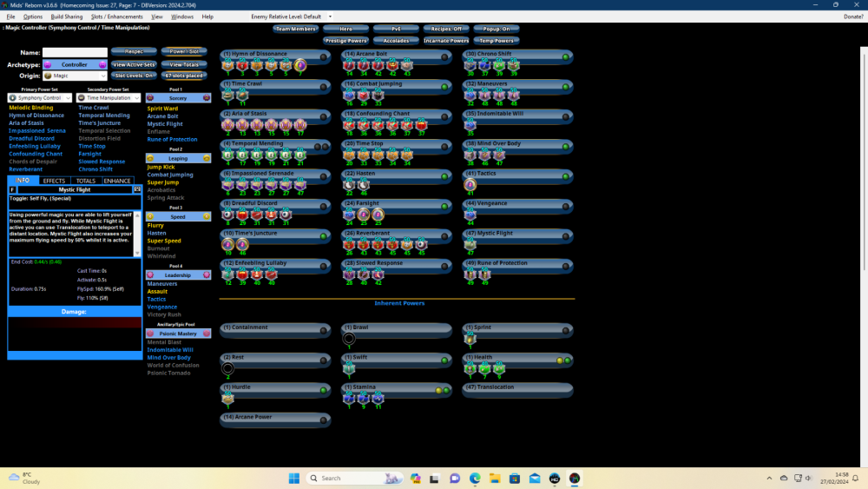The height and width of the screenshot is (489, 868).
Task: Click the Leaping pool left icon
Action: [150, 158]
